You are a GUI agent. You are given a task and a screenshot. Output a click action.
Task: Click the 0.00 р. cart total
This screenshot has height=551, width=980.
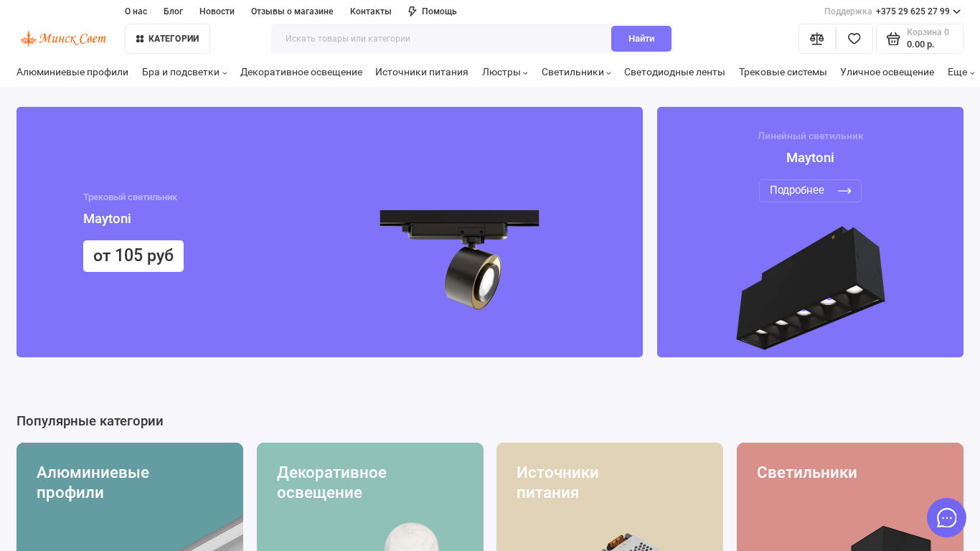[x=920, y=44]
